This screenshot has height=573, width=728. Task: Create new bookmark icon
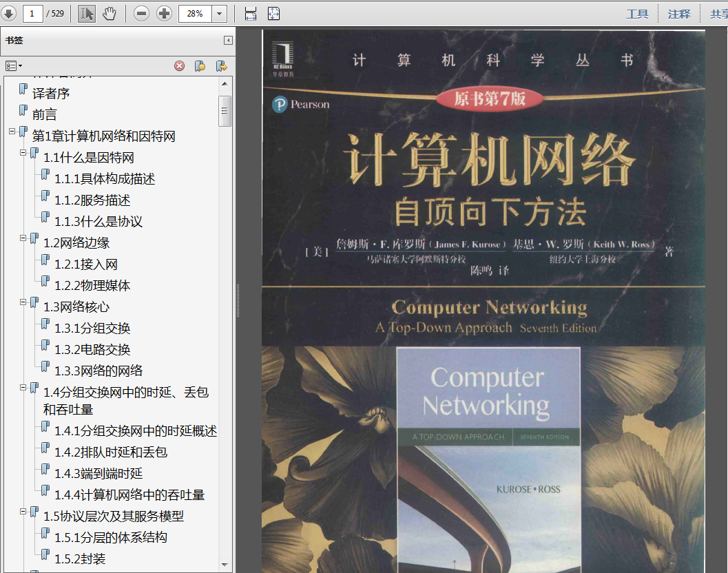click(200, 66)
